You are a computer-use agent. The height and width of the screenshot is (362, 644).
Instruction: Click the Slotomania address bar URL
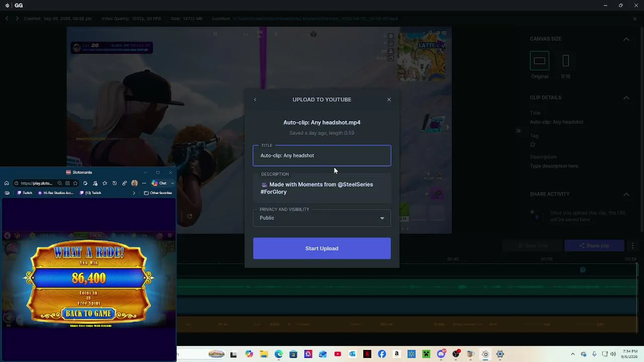click(x=36, y=184)
